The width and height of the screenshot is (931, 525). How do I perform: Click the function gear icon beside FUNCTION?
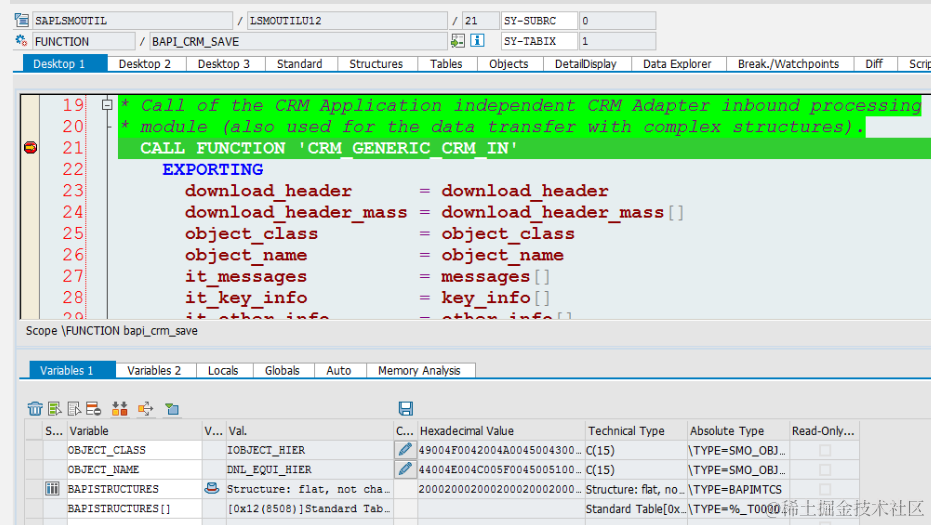(x=21, y=40)
